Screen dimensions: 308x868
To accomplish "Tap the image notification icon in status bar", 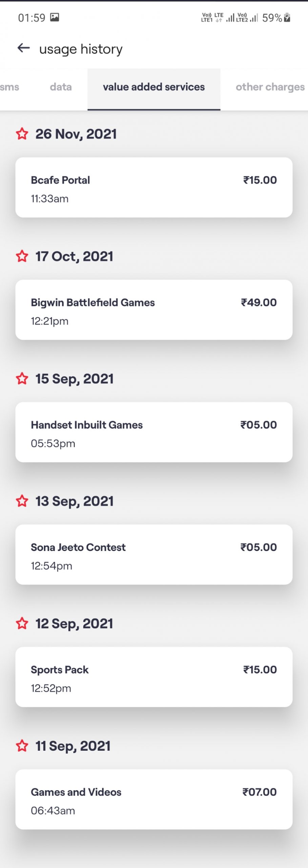I will pyautogui.click(x=55, y=17).
